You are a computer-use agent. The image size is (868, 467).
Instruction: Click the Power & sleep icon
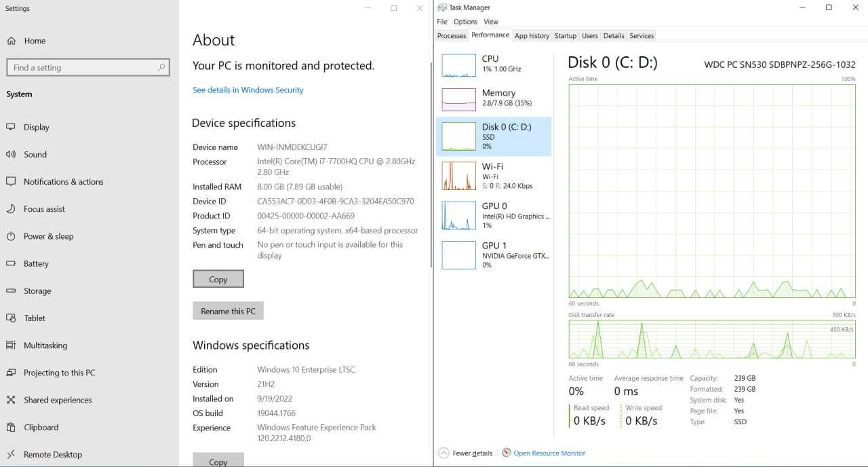[11, 236]
